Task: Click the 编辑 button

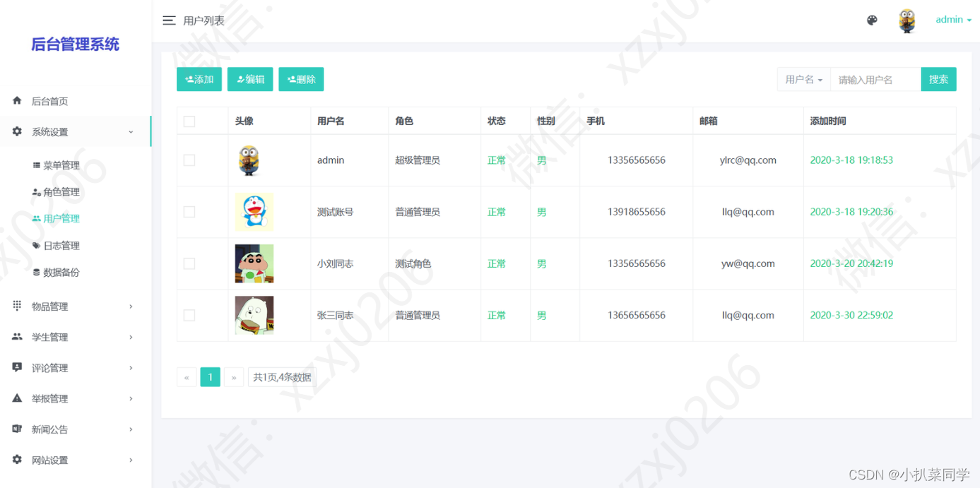Action: point(250,80)
